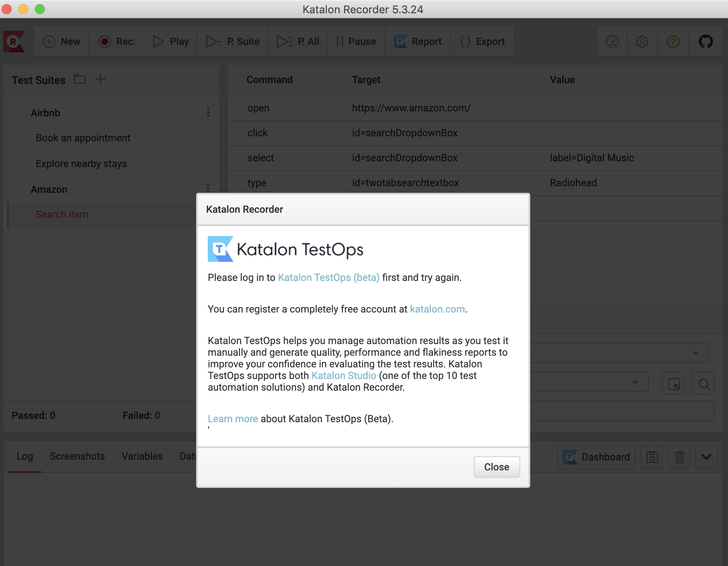Click the clear log trash icon
728x566 pixels.
679,458
